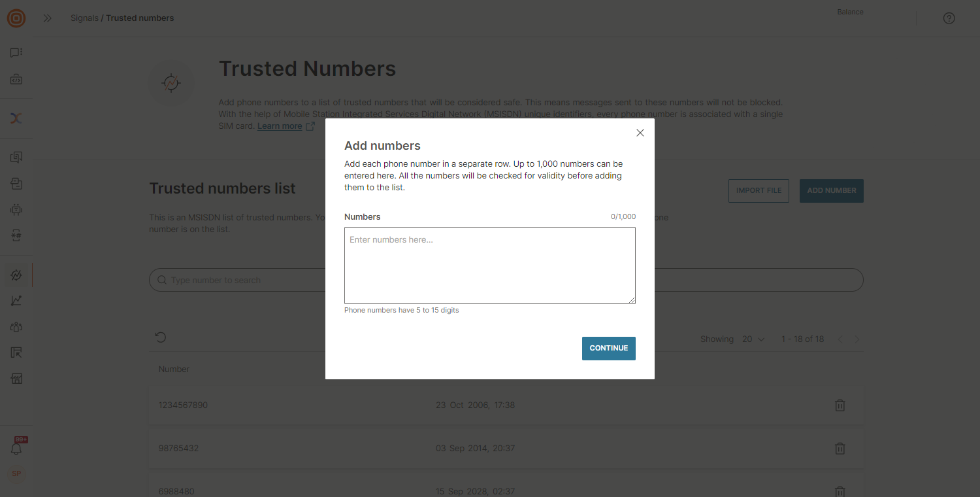980x497 pixels.
Task: Open the chatbot robot sidebar icon
Action: pos(16,210)
